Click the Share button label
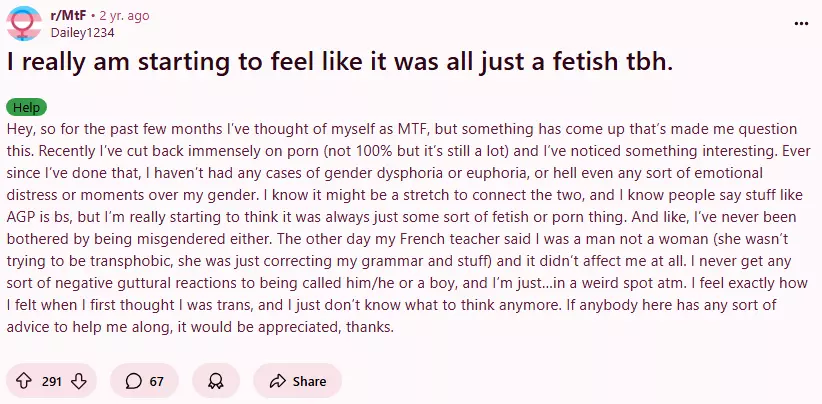Viewport: 822px width, 404px height. [x=309, y=381]
